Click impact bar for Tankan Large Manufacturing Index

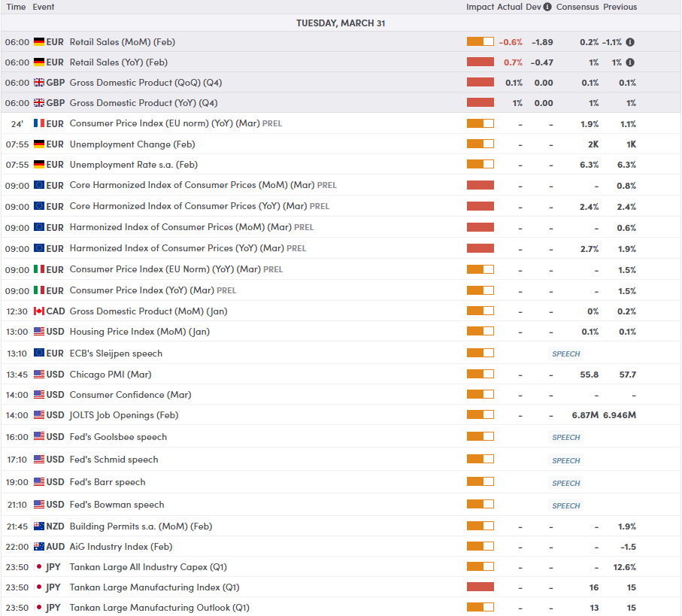point(480,587)
